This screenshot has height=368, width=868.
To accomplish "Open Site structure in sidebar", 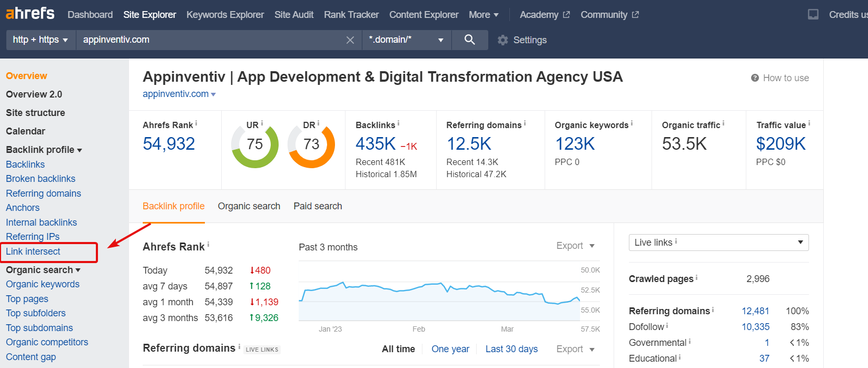I will [35, 113].
